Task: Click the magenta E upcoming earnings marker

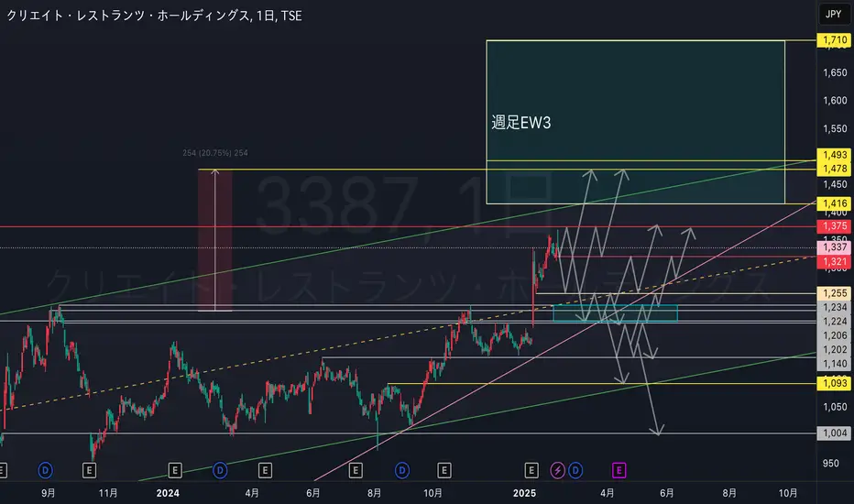Action: pos(619,470)
